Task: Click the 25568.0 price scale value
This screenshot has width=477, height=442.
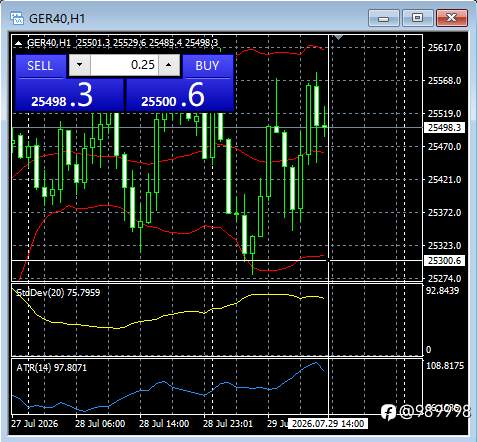Action: 444,81
